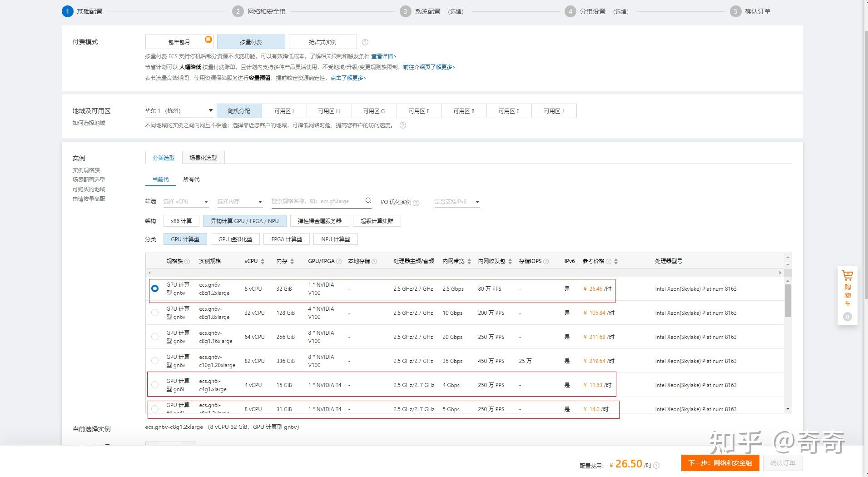This screenshot has width=868, height=477.
Task: Click help icon beside 配置费用 price
Action: [x=656, y=465]
